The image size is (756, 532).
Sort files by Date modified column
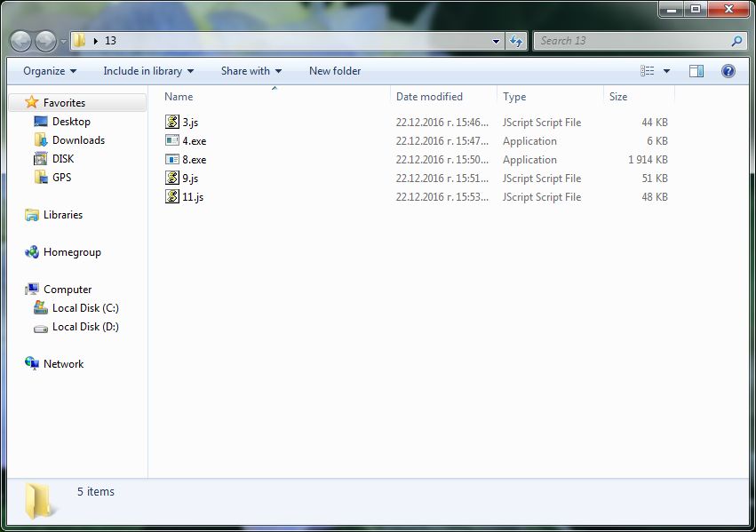click(x=429, y=97)
